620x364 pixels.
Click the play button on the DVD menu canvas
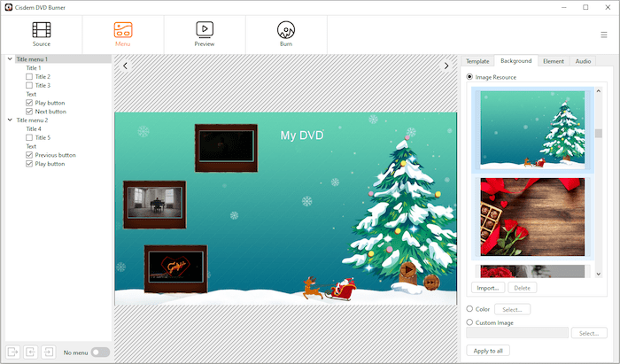click(x=407, y=269)
